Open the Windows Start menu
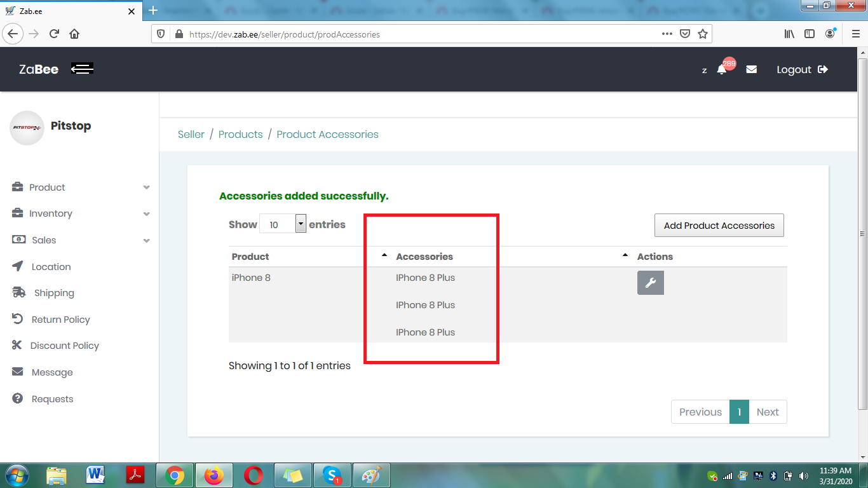This screenshot has width=868, height=488. point(17,475)
